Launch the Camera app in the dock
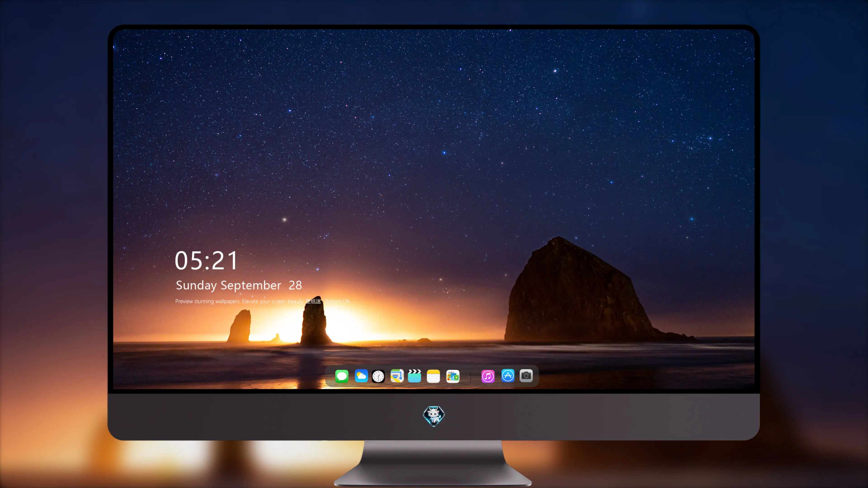Viewport: 868px width, 488px height. pyautogui.click(x=526, y=376)
